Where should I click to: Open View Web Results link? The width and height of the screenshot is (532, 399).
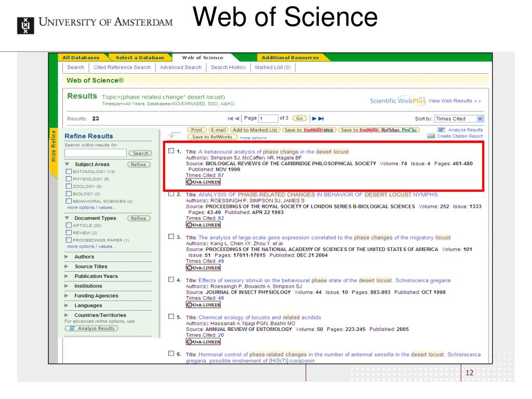click(455, 101)
